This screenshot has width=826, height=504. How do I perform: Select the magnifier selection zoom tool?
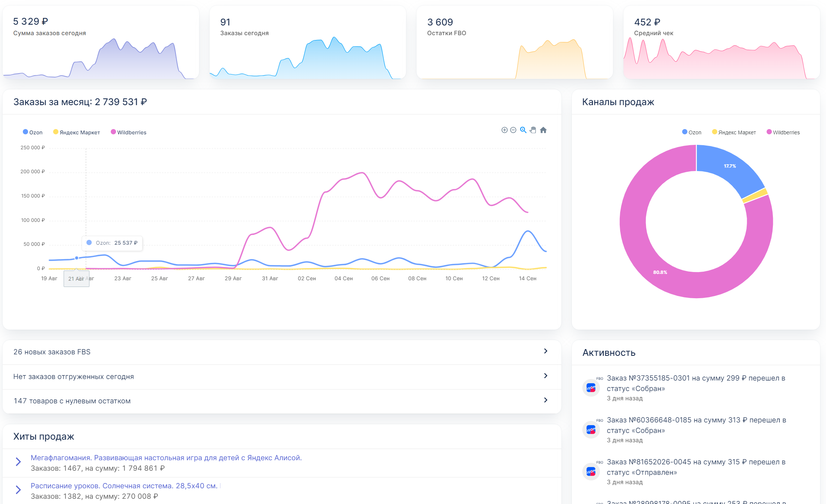click(523, 130)
